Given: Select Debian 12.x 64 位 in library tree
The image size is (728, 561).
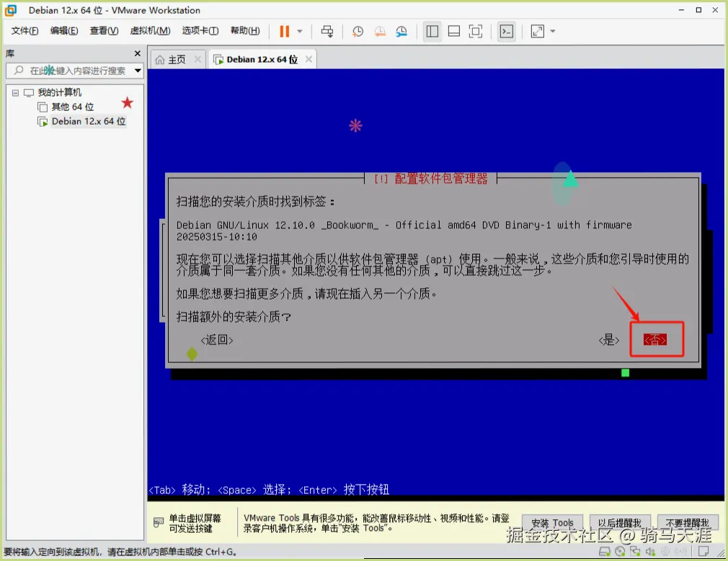Looking at the screenshot, I should [x=88, y=121].
